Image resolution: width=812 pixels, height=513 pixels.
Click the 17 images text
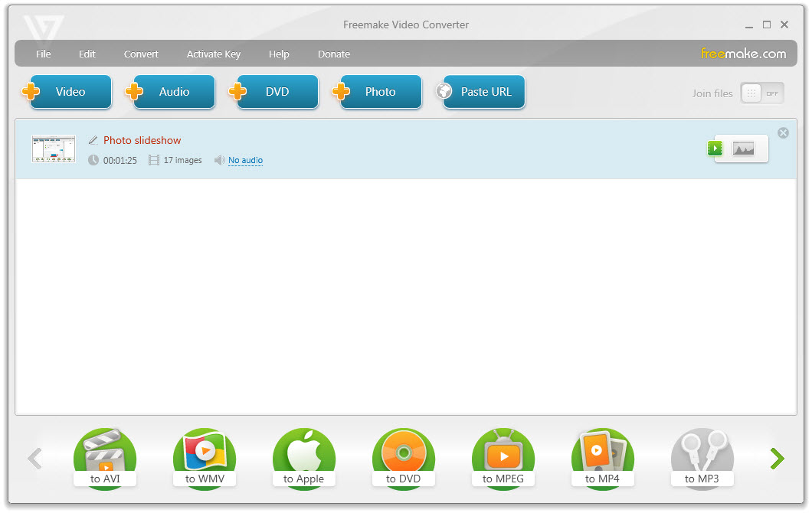pos(183,161)
